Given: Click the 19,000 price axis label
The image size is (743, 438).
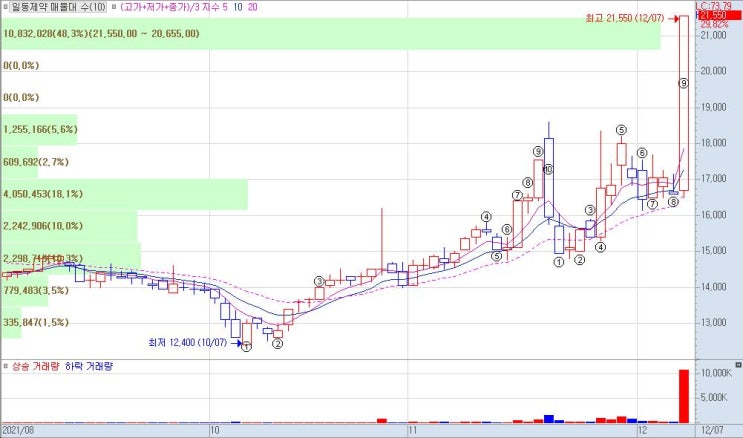Looking at the screenshot, I should pyautogui.click(x=713, y=107).
